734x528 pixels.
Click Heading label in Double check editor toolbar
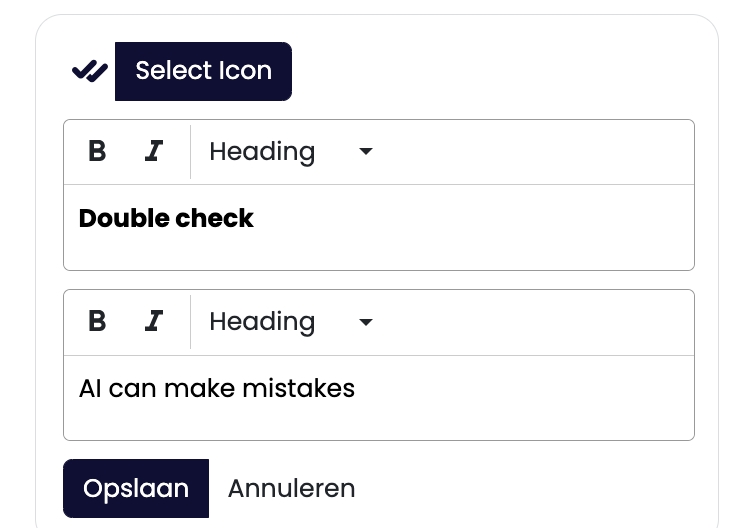(262, 152)
